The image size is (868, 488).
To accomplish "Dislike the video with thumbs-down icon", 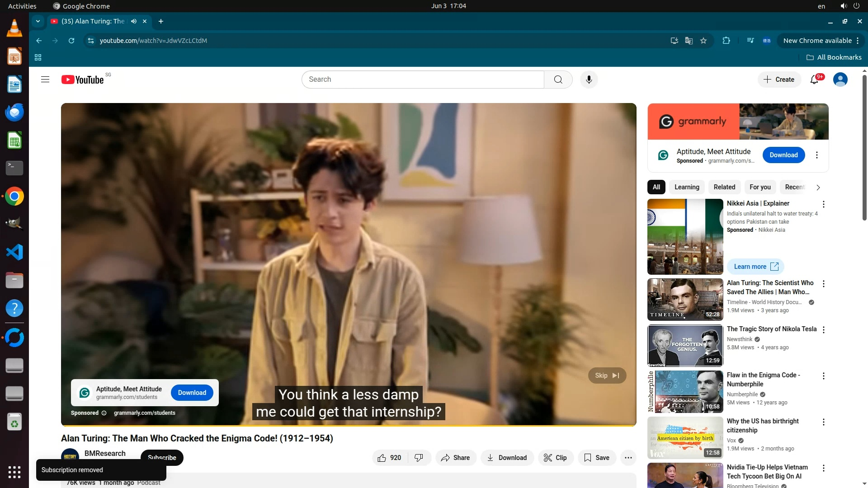I will pyautogui.click(x=419, y=458).
